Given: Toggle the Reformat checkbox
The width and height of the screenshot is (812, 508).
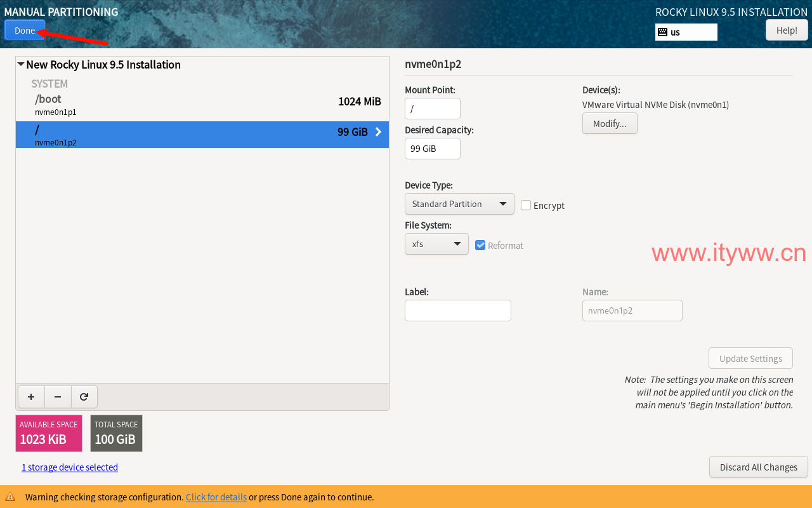Looking at the screenshot, I should pyautogui.click(x=480, y=245).
